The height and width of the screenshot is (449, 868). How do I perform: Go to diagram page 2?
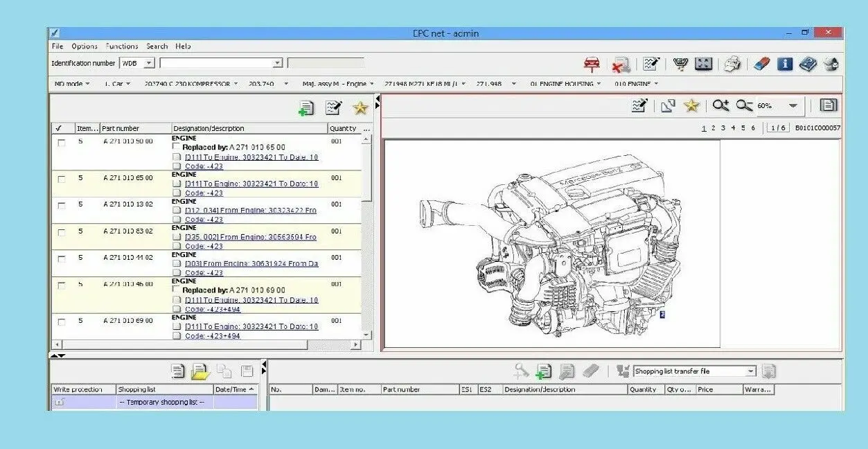coord(714,128)
